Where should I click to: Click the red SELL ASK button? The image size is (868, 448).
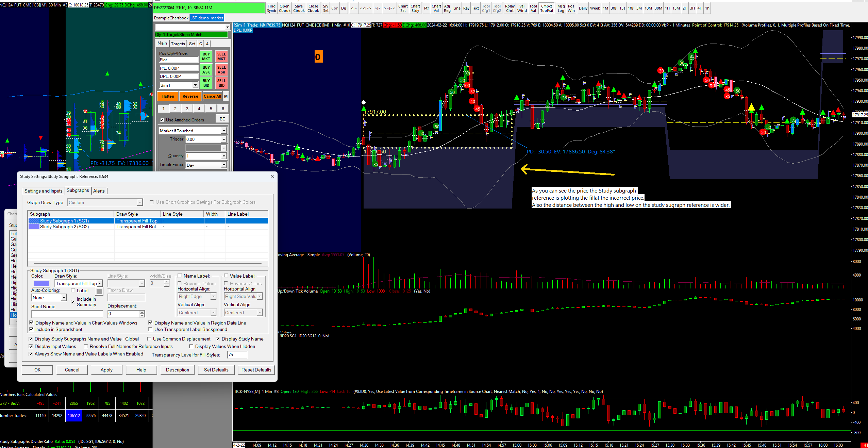pos(221,70)
